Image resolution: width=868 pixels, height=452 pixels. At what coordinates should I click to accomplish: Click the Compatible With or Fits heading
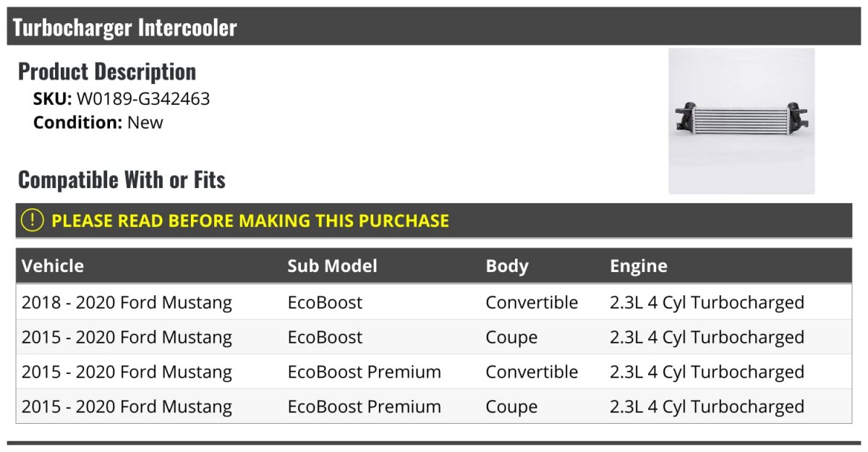click(x=122, y=179)
